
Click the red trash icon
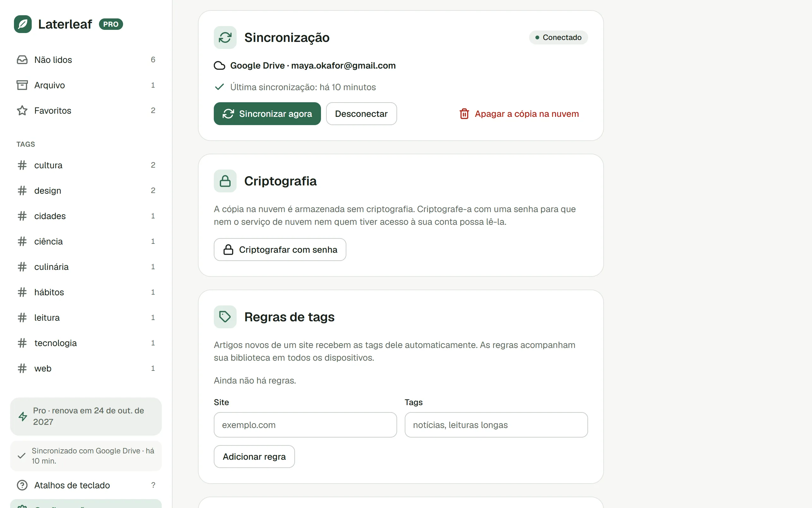[464, 114]
